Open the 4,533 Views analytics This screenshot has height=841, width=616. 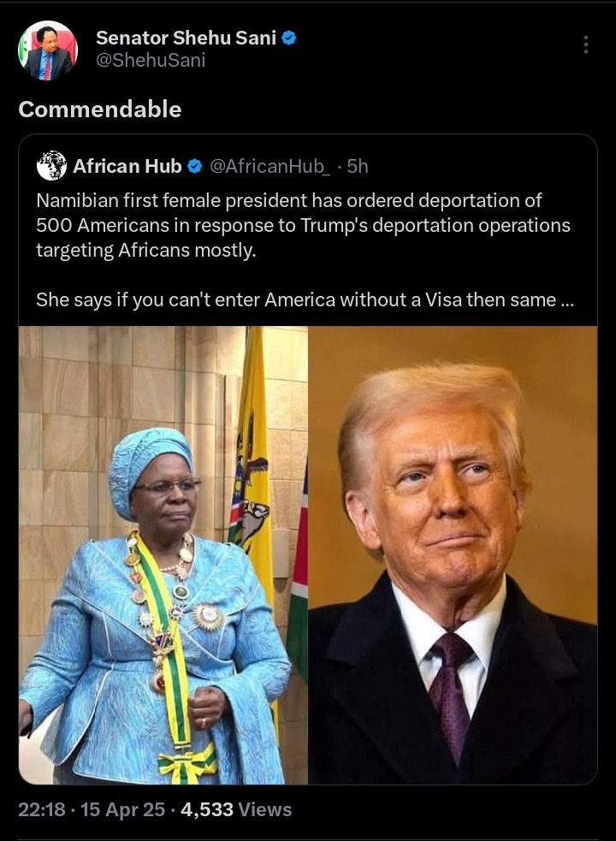pos(236,809)
